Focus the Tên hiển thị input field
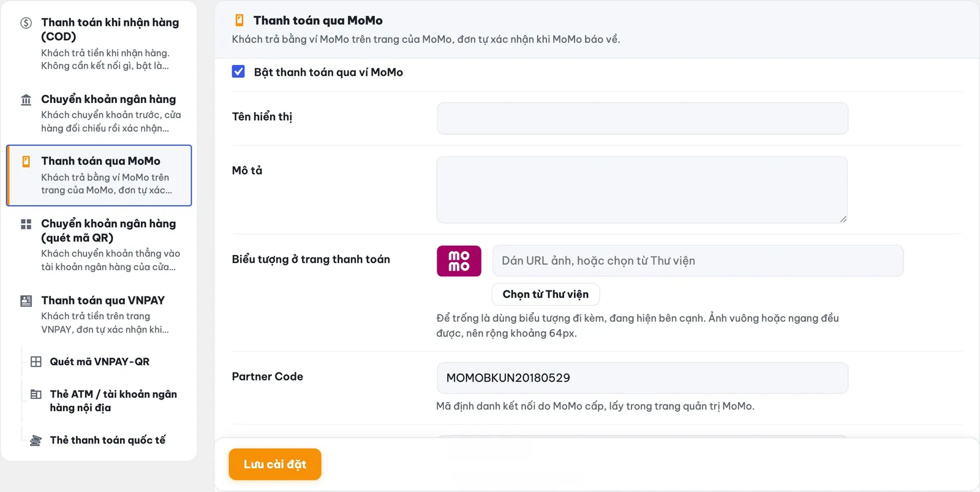980x492 pixels. pyautogui.click(x=643, y=118)
